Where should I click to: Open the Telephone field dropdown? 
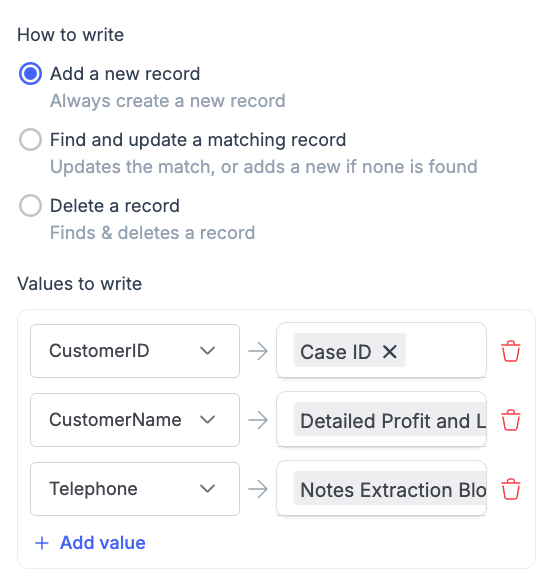tap(135, 489)
